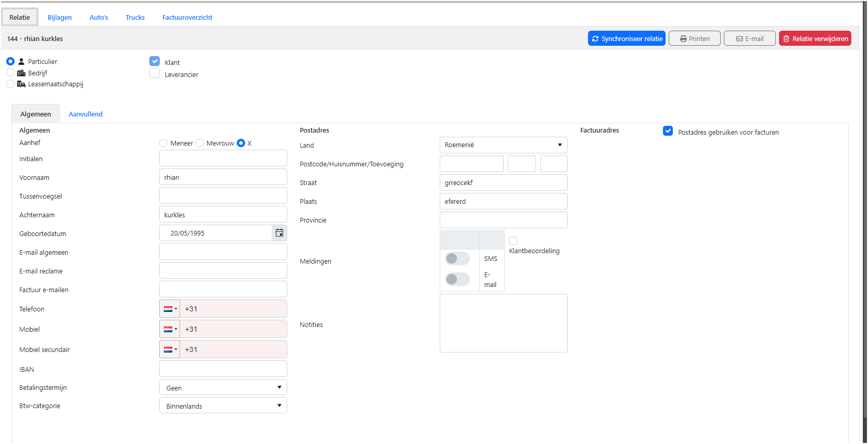Click the Synchroniseer relatie button
868x444 pixels.
tap(627, 38)
